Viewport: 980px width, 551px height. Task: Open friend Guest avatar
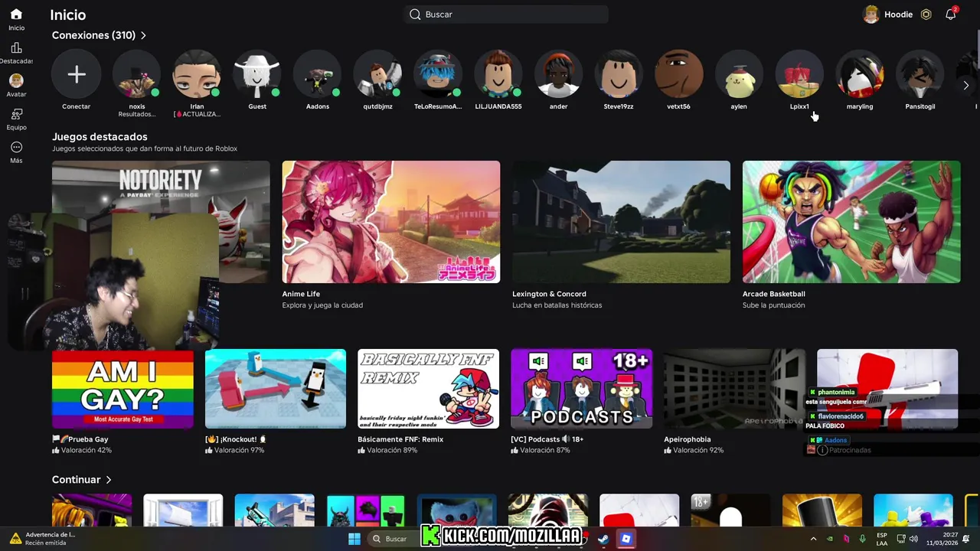257,74
